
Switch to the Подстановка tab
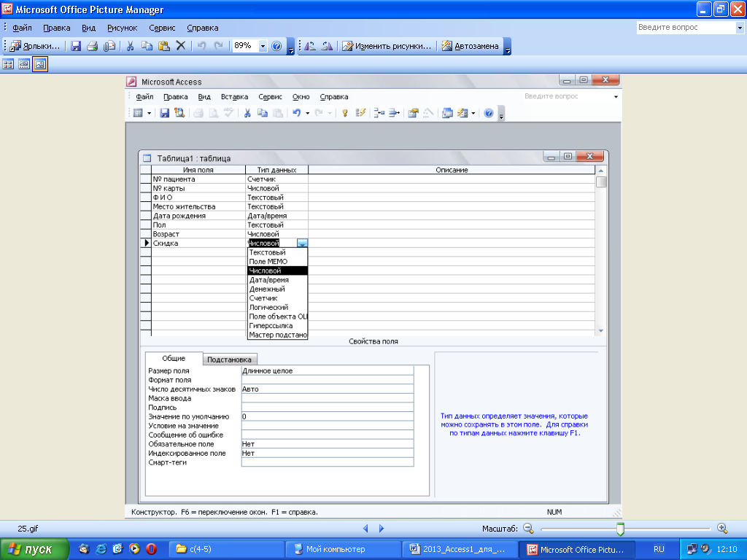pos(229,359)
